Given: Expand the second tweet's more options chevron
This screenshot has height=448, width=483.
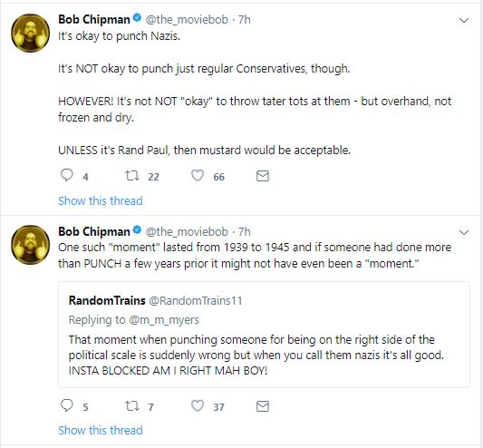Looking at the screenshot, I should [x=464, y=232].
